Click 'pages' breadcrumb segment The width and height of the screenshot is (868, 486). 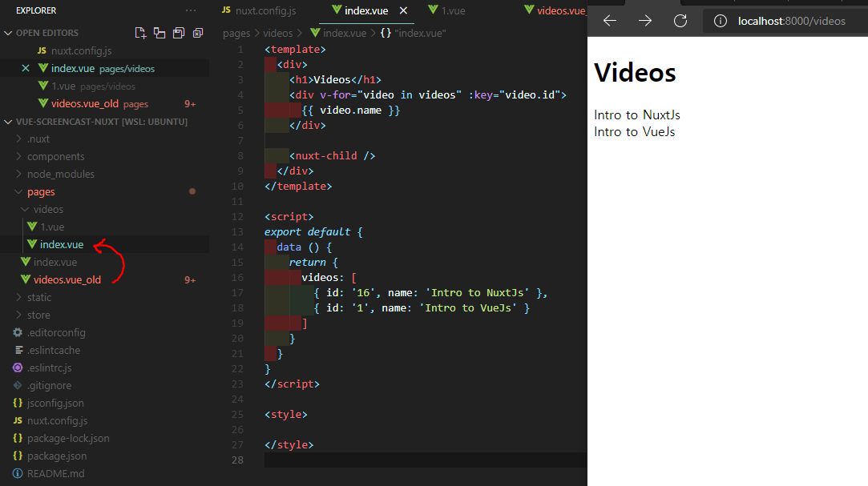(x=236, y=33)
